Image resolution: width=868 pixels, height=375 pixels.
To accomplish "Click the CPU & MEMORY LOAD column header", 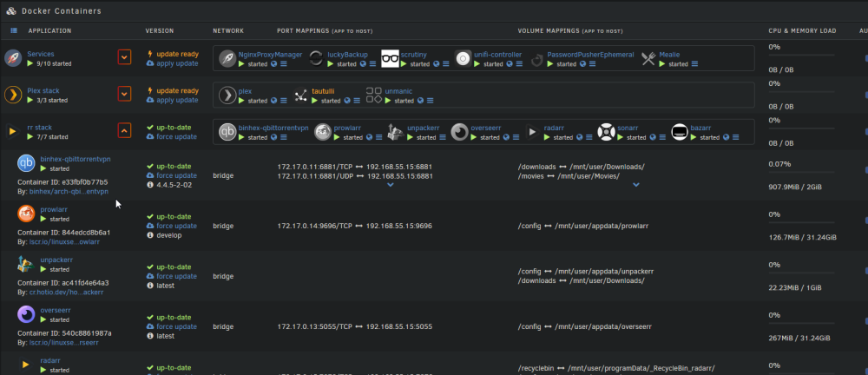I will coord(802,31).
